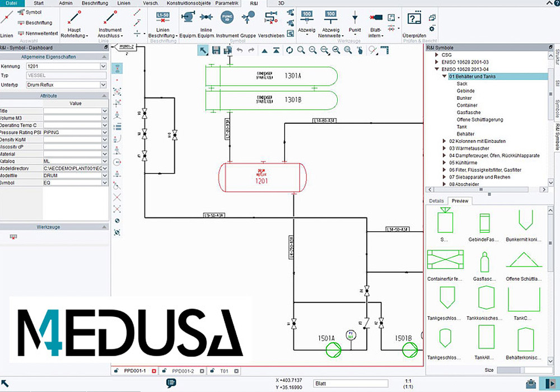Insert an Equipm. pump symbol

188,24
